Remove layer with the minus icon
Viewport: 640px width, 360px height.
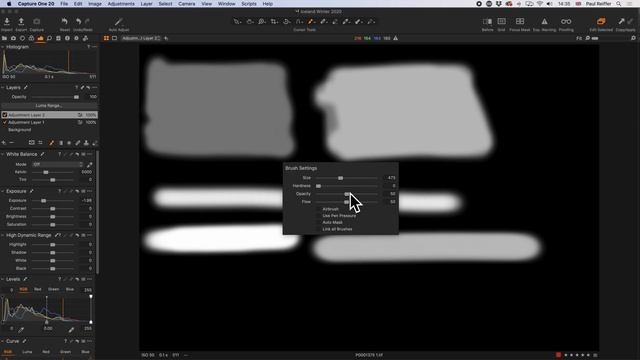click(x=11, y=143)
